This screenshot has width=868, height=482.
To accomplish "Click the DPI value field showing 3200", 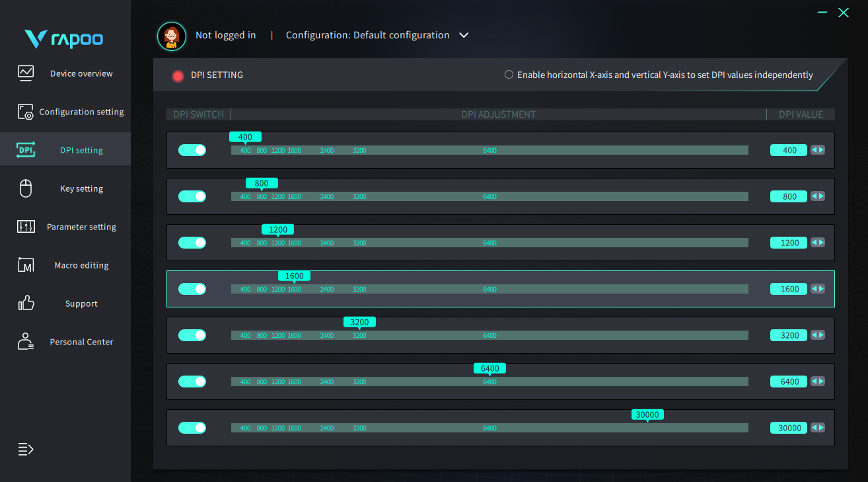I will (789, 335).
